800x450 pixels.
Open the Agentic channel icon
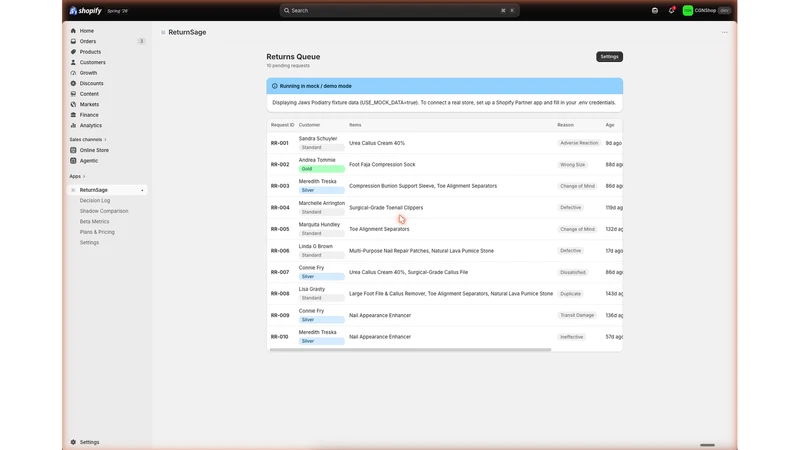point(73,161)
